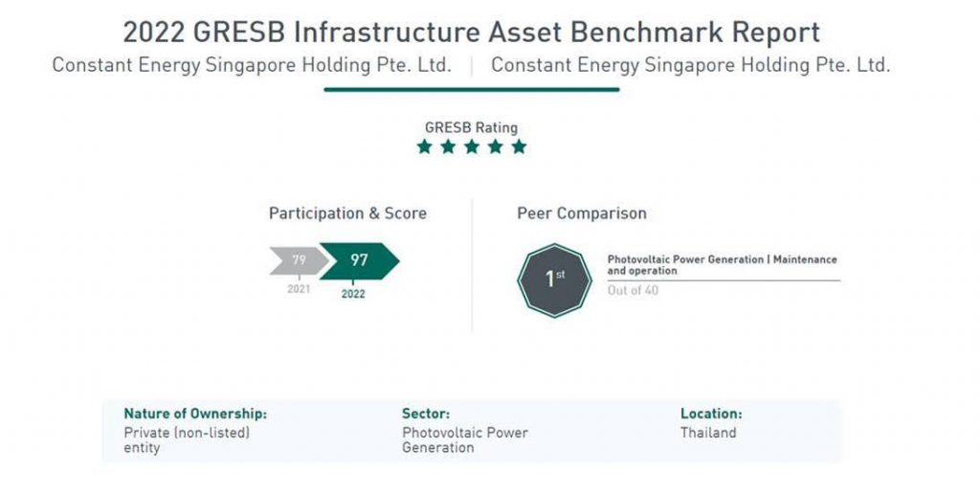This screenshot has width=980, height=493.
Task: Click the green 97 score arrow
Action: pos(360,260)
